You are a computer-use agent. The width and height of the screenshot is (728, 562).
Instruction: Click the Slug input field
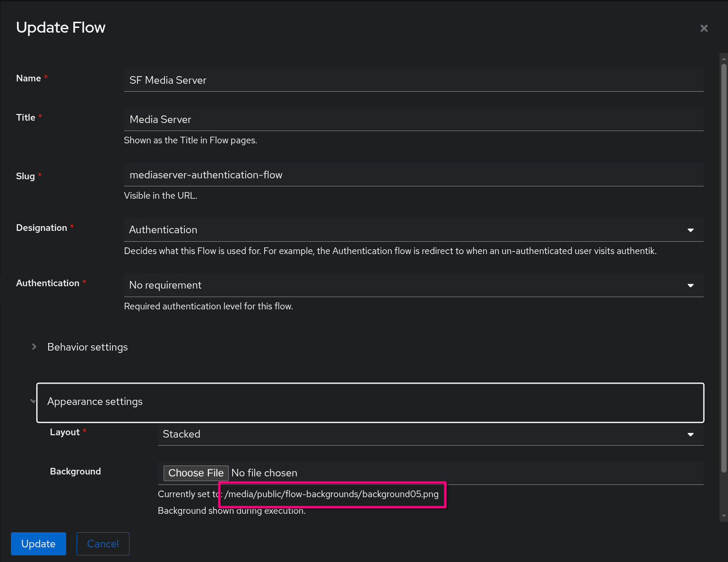tap(411, 175)
